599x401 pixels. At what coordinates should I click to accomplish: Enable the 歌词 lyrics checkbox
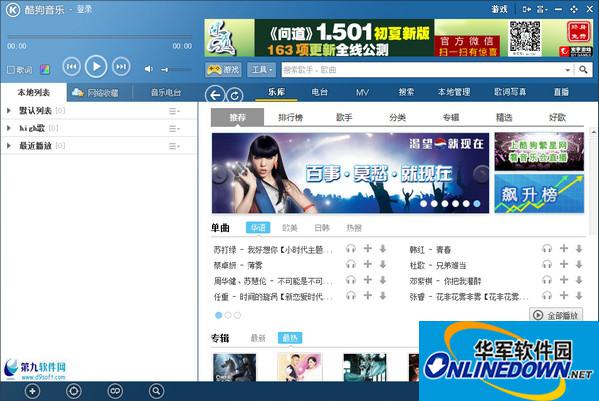coord(11,70)
